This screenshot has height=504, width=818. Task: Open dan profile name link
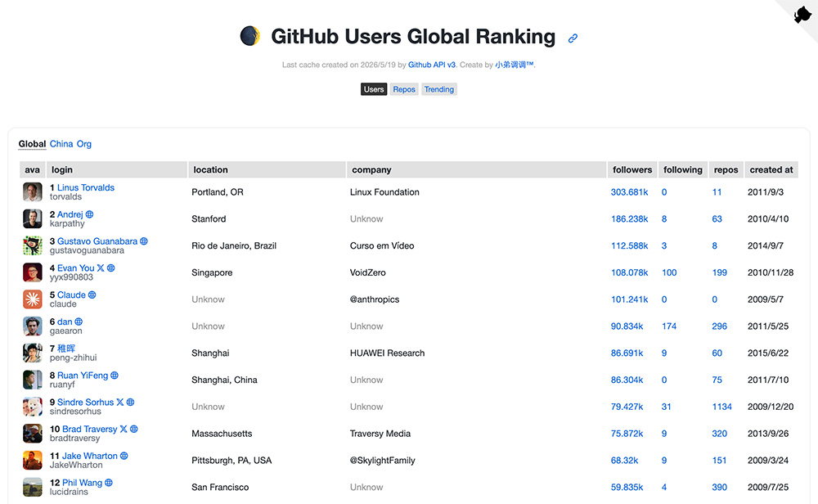[65, 322]
